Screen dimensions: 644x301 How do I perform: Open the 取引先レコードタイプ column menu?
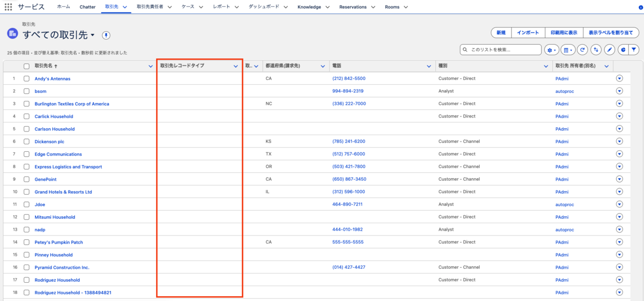236,66
